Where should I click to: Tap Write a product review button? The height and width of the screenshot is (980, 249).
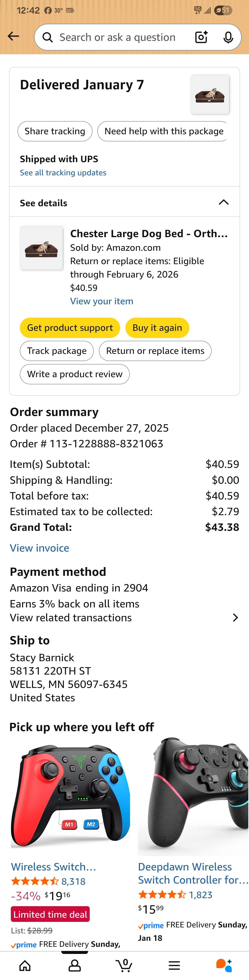(74, 374)
